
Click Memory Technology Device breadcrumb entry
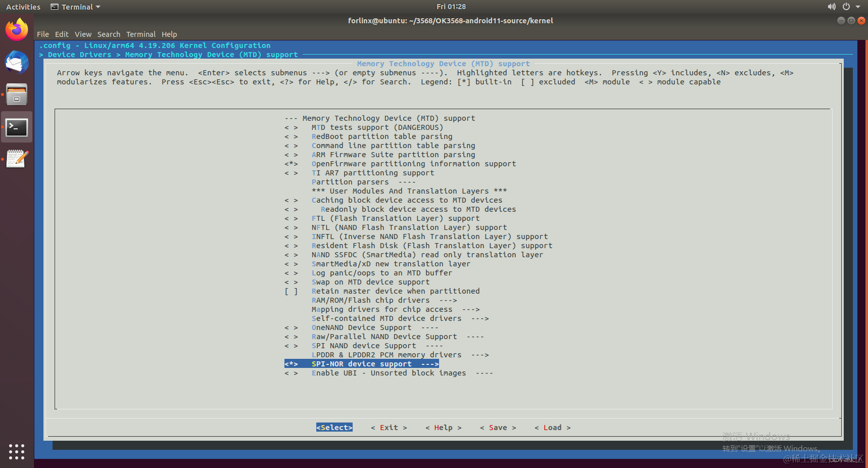pyautogui.click(x=211, y=55)
